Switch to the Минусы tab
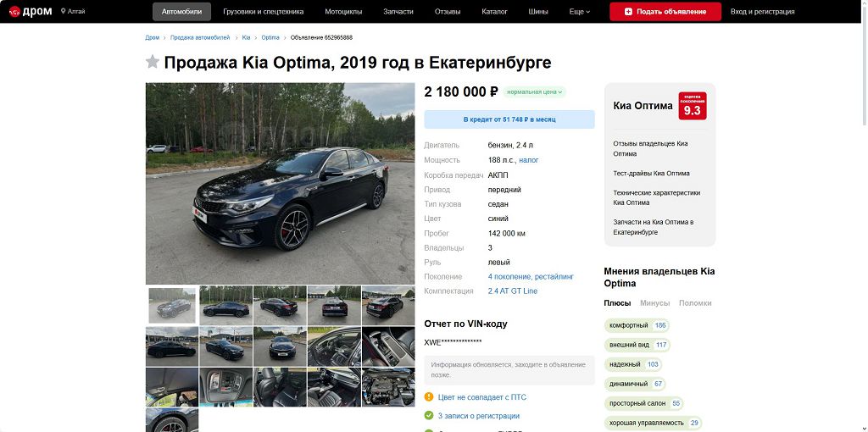This screenshot has height=432, width=868. coord(655,303)
